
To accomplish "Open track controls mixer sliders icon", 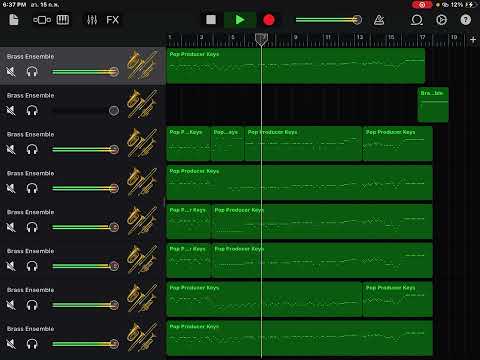I will click(92, 20).
